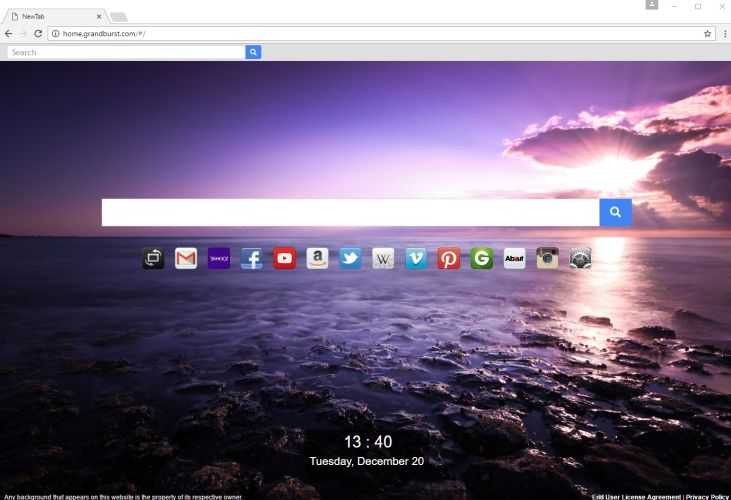Open the screen-rotate shortcut icon
731x500 pixels.
[x=153, y=258]
